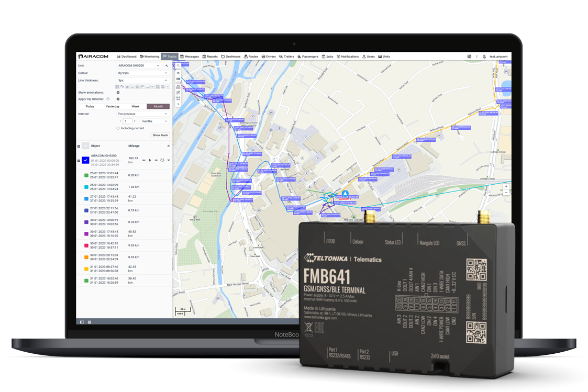Delete the AIRACOM GH5200 track with X
Viewport: 588px width, 392px height.
tap(169, 160)
